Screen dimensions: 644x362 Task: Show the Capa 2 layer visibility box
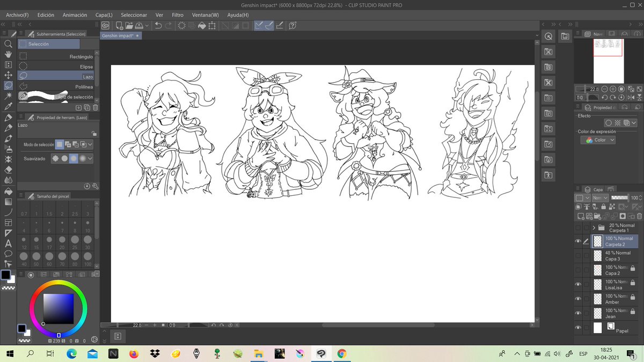coord(578,270)
